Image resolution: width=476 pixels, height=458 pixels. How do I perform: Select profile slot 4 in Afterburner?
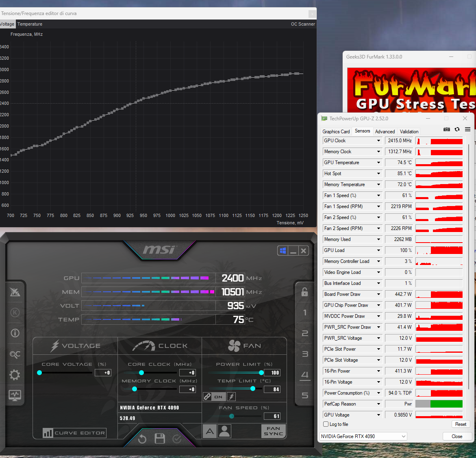point(305,375)
